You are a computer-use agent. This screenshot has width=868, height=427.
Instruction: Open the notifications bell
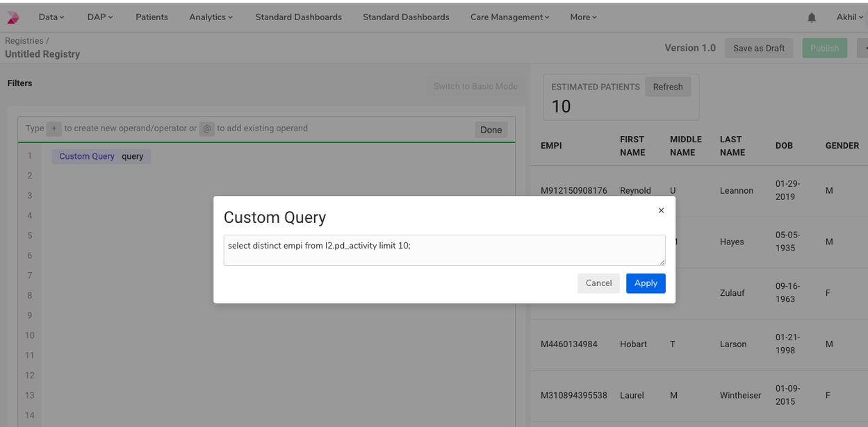point(812,17)
